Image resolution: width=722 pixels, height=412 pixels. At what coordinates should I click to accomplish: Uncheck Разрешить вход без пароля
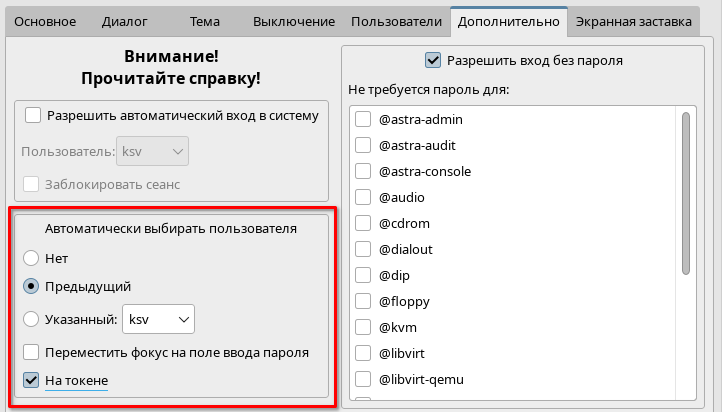[x=433, y=60]
